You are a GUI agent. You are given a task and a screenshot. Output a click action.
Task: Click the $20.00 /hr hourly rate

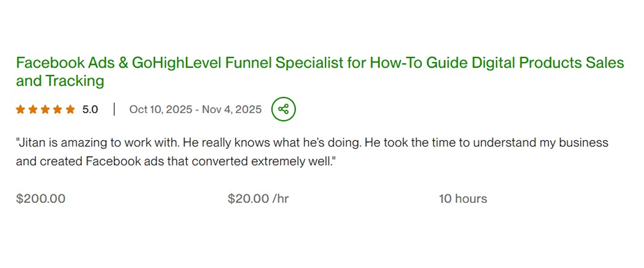258,199
